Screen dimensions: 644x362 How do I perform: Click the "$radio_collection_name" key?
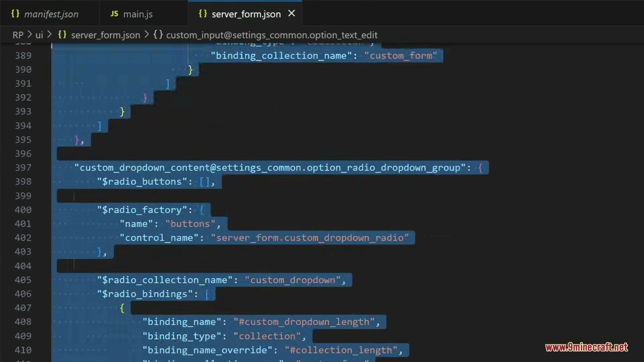[165, 280]
